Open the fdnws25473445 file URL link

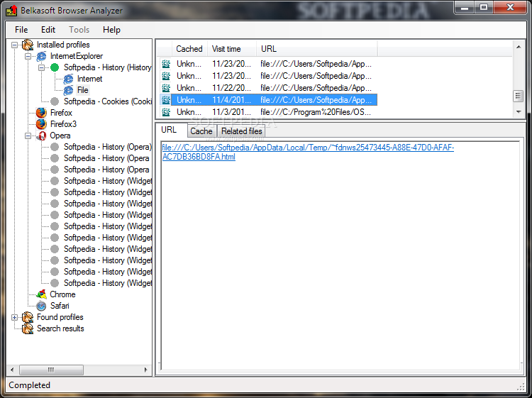coord(308,152)
